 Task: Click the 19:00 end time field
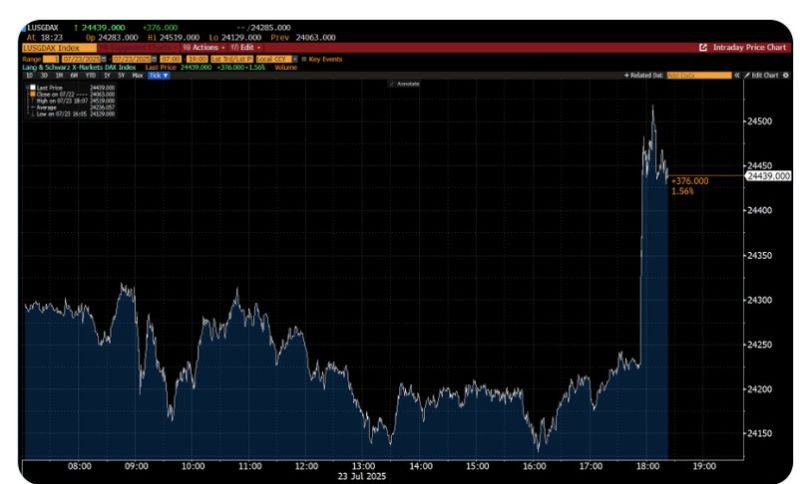point(197,60)
